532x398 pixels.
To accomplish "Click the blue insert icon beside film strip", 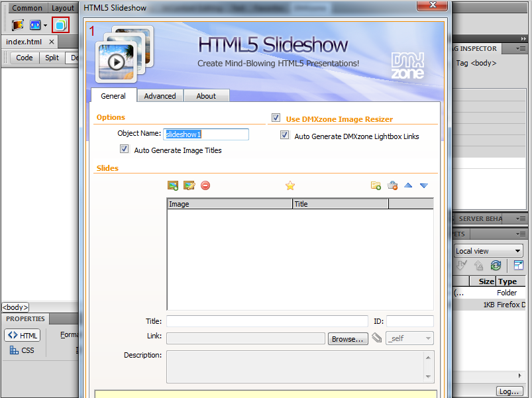I will (x=35, y=25).
